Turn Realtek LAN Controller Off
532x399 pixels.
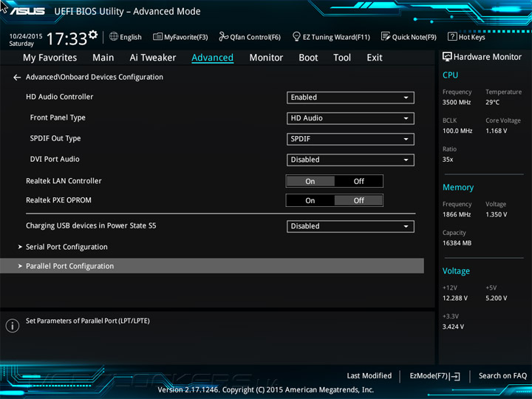(x=358, y=181)
